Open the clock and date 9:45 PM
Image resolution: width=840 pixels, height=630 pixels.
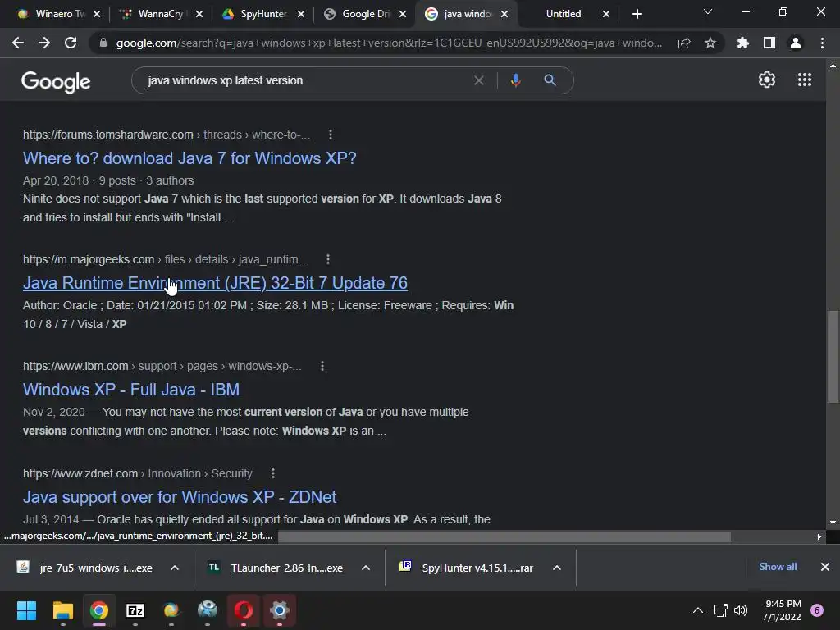coord(782,610)
